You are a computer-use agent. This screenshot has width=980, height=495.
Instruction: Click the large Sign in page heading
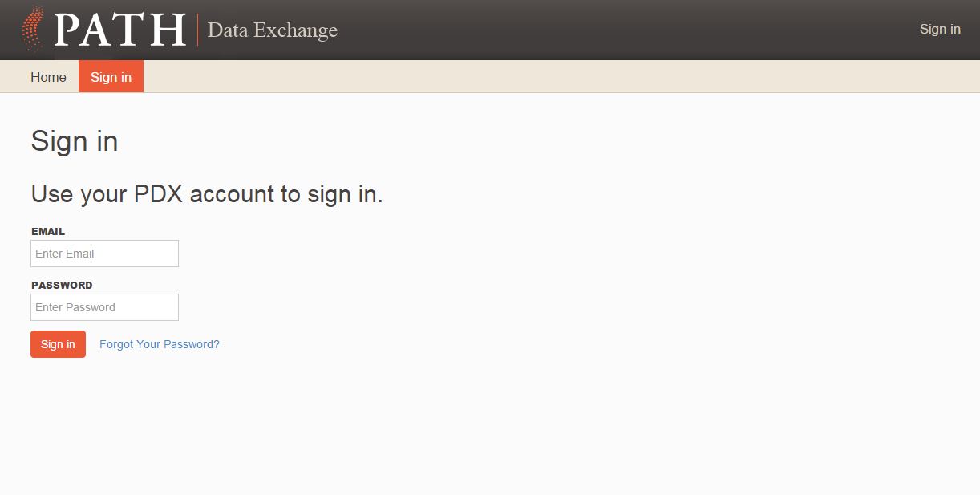pos(75,141)
